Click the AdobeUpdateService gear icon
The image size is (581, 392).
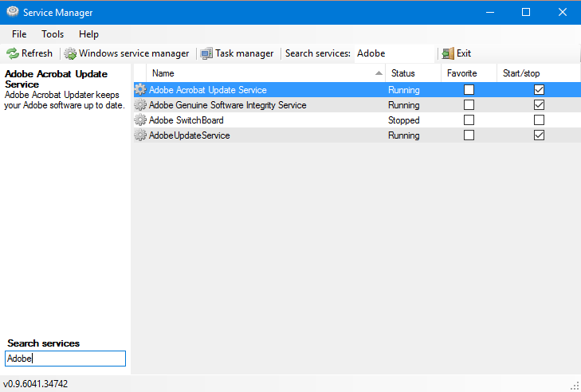140,135
